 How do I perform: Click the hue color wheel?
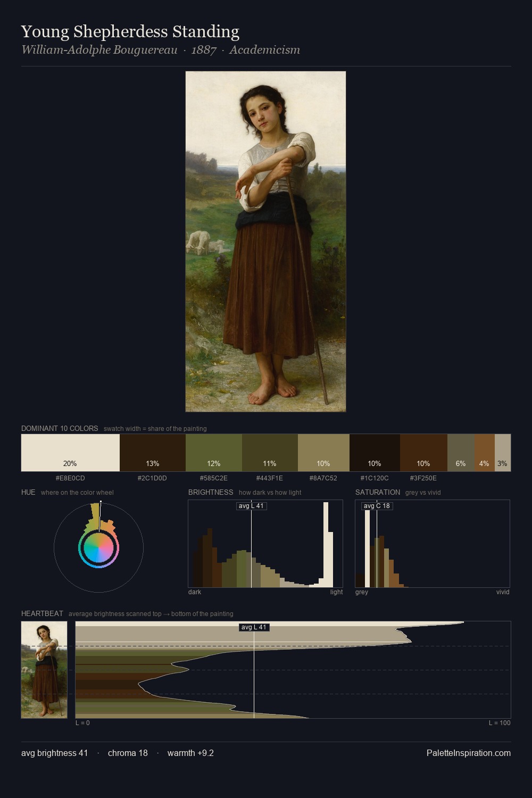[x=98, y=547]
